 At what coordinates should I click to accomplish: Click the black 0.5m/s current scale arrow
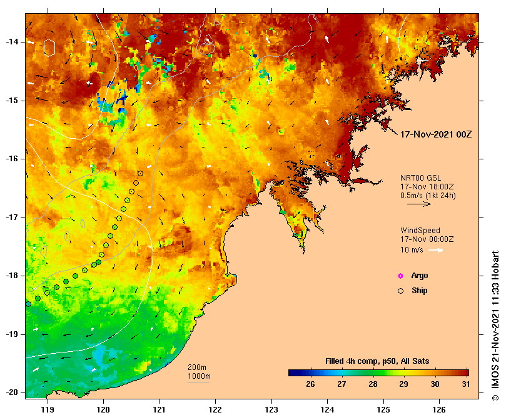pyautogui.click(x=419, y=204)
